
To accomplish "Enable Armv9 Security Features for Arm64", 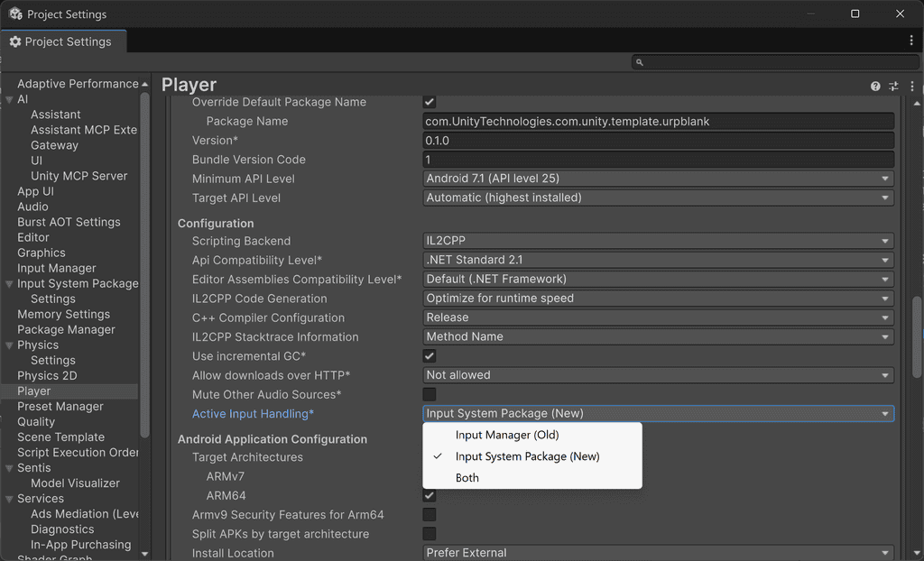I will click(x=429, y=514).
